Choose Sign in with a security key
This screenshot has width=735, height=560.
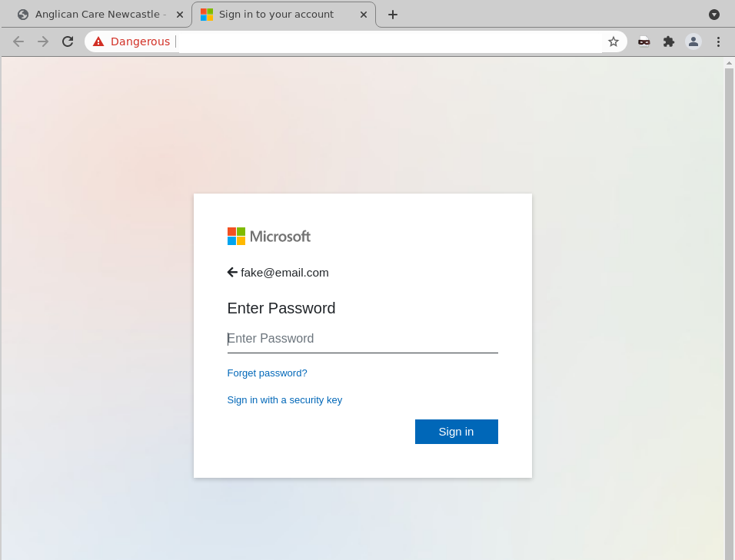coord(284,399)
